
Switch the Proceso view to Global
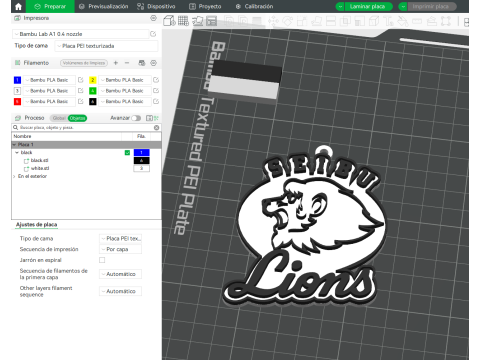pyautogui.click(x=59, y=118)
